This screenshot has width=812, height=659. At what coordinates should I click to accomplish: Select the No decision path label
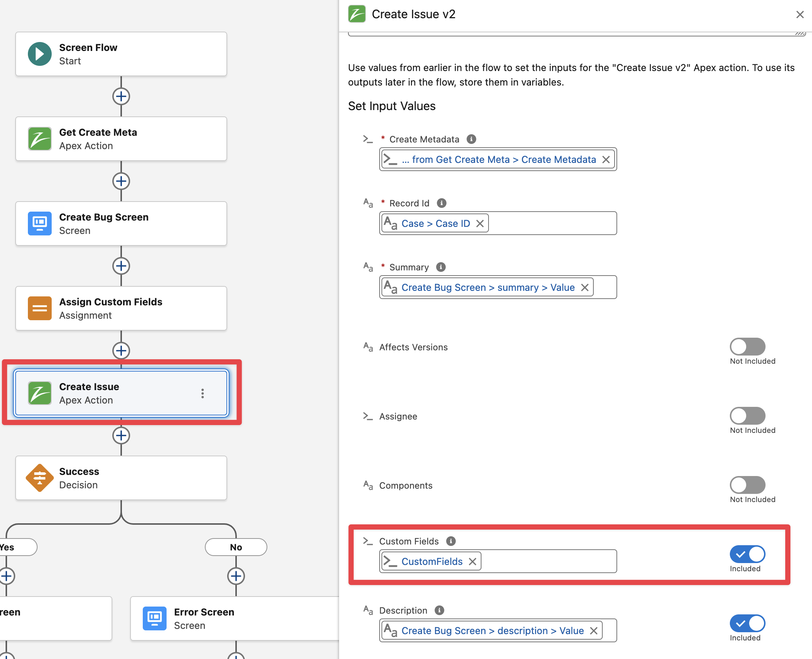point(236,547)
